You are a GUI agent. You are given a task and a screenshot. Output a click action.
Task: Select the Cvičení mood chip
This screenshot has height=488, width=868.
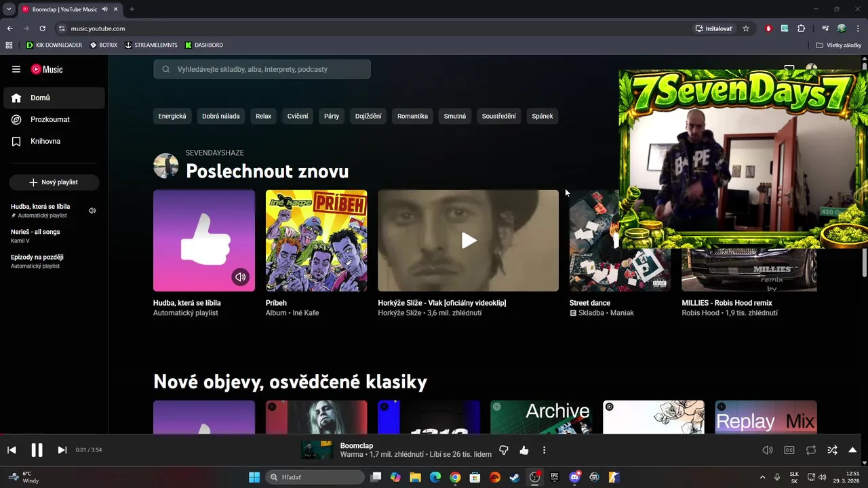(x=298, y=116)
